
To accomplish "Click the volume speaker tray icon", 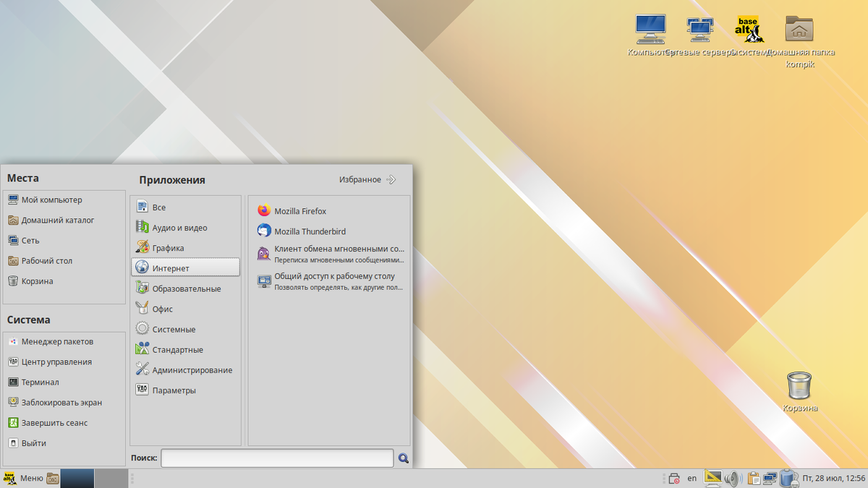I will point(733,478).
